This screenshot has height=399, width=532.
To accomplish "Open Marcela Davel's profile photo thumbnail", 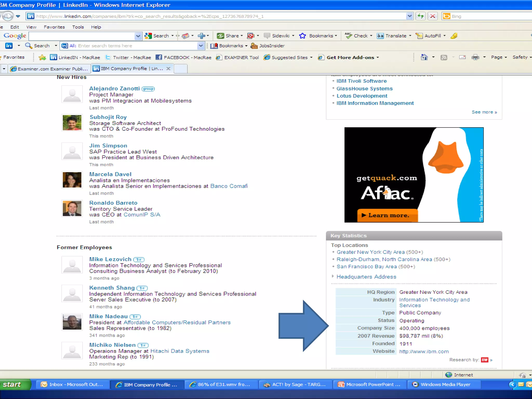I will 72,180.
